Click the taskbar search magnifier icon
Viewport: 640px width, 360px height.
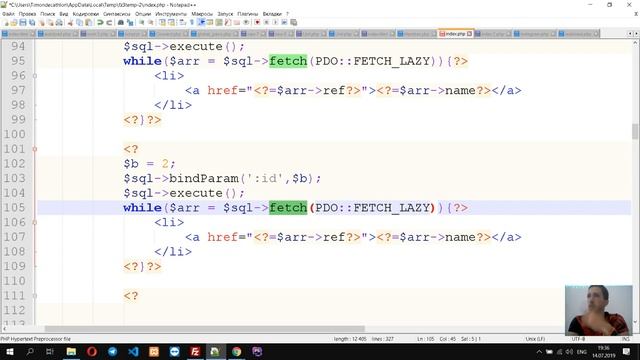click(x=30, y=352)
